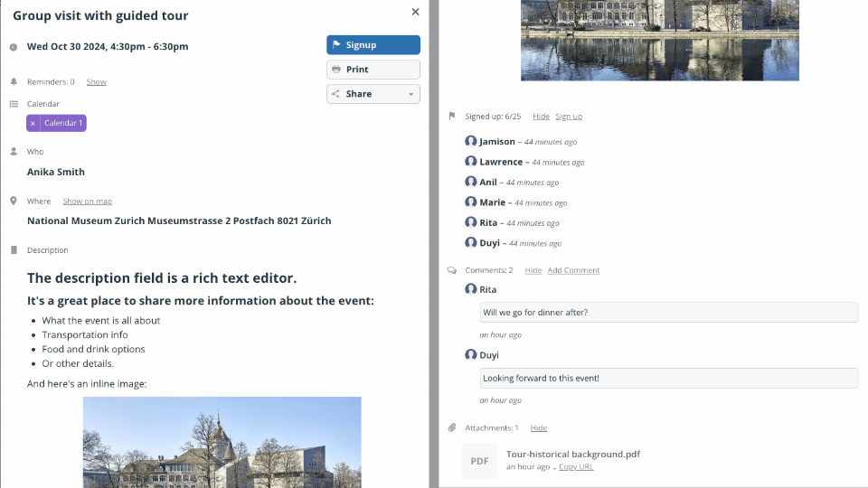Hide the attachments section
The width and height of the screenshot is (868, 488).
[539, 428]
